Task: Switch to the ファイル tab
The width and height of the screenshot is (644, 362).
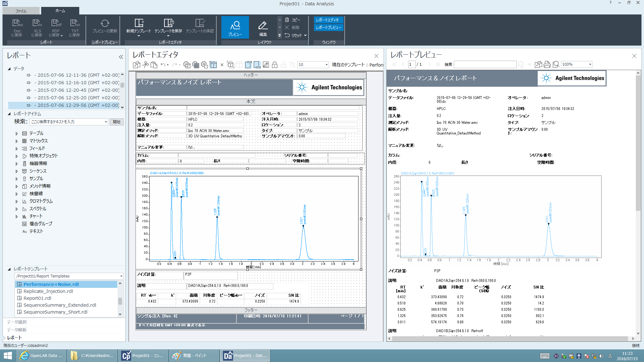Action: 21,11
